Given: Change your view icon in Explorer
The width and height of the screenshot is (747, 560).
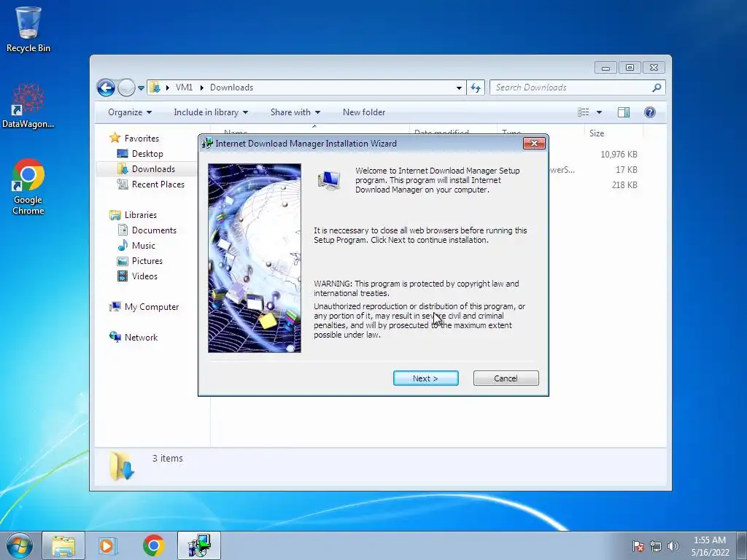Looking at the screenshot, I should [583, 112].
